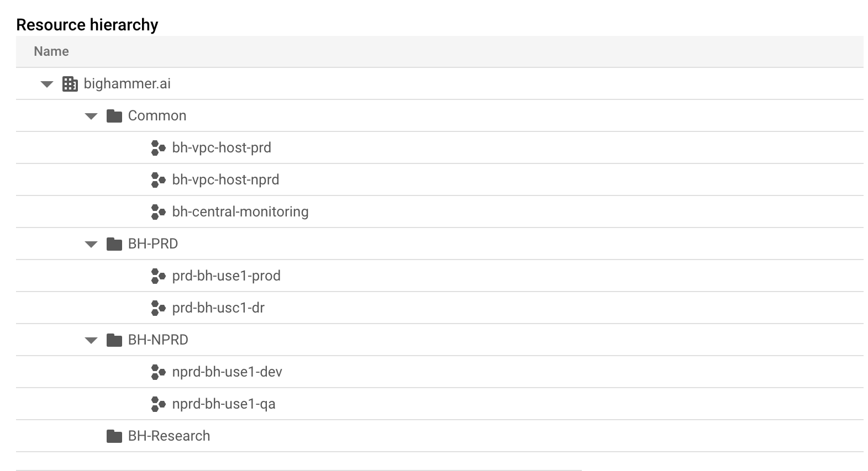Click the BH-PRD folder icon
This screenshot has width=868, height=471.
coord(114,244)
